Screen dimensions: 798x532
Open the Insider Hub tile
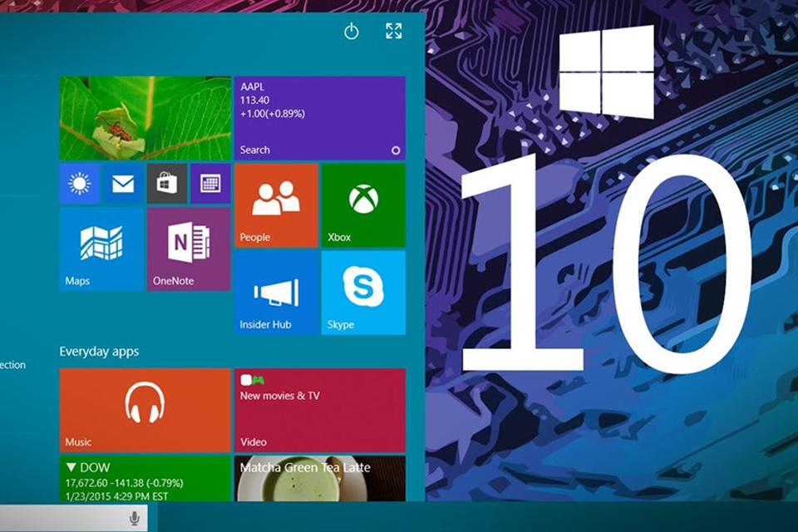pos(276,293)
